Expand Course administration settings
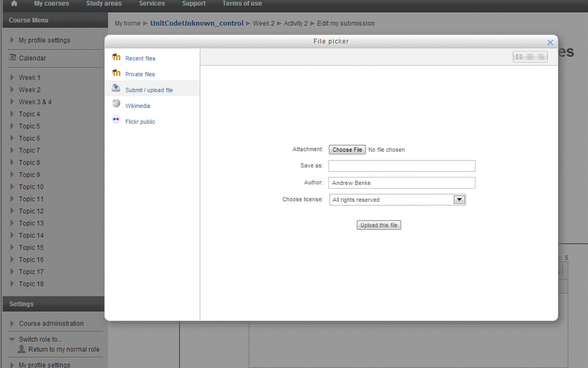 (x=12, y=323)
